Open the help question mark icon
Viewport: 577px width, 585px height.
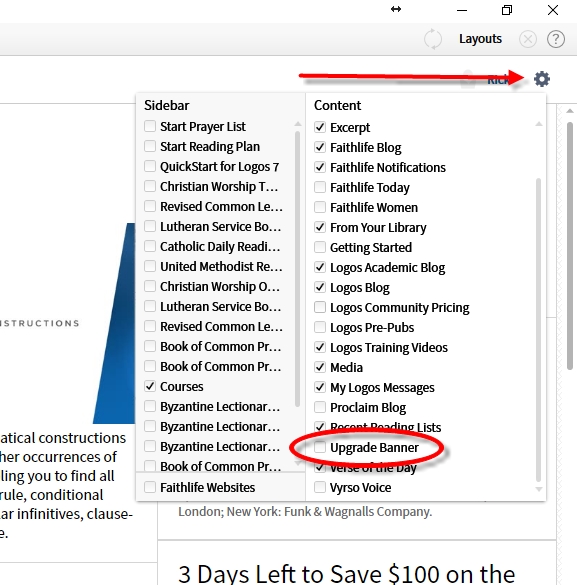[x=555, y=39]
